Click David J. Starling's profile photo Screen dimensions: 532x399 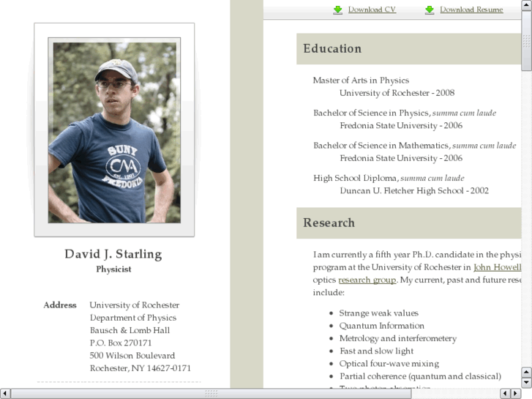tap(114, 131)
